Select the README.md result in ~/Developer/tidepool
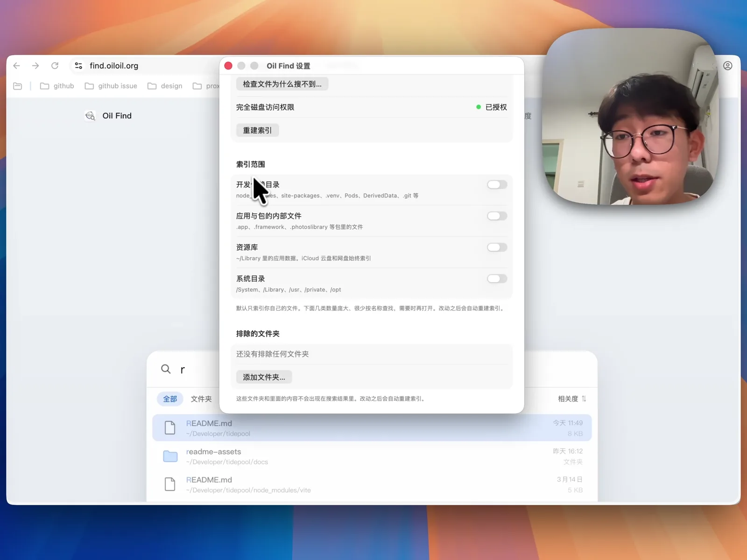Screen dimensions: 747x560 (x=372, y=428)
